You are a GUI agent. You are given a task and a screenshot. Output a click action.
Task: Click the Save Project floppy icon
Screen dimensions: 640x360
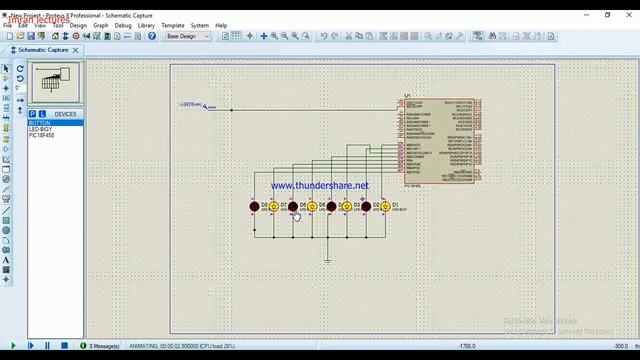tap(31, 36)
